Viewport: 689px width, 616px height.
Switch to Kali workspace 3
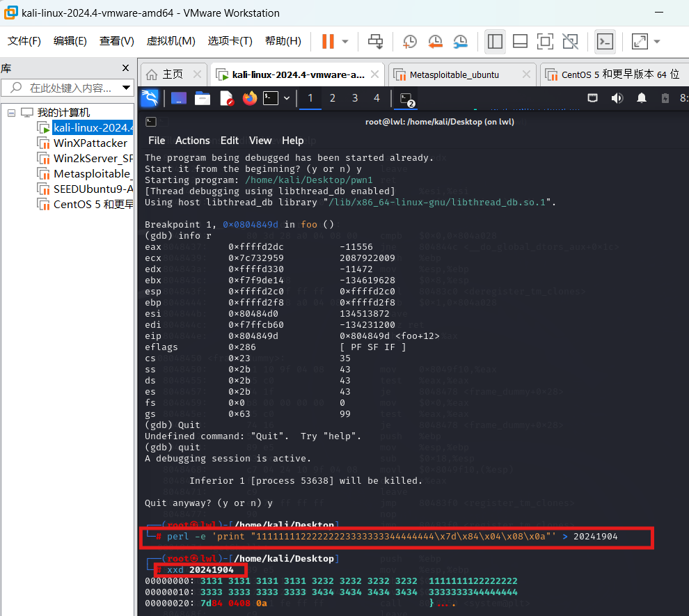[355, 98]
